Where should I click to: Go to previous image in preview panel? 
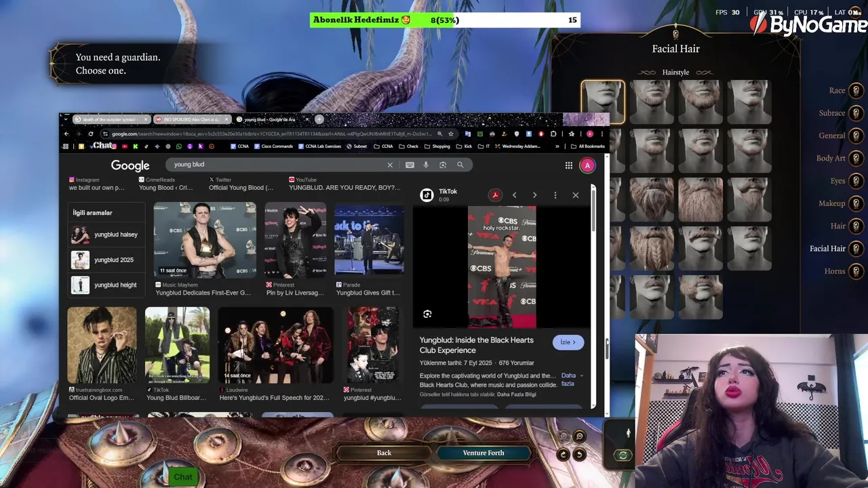[514, 195]
